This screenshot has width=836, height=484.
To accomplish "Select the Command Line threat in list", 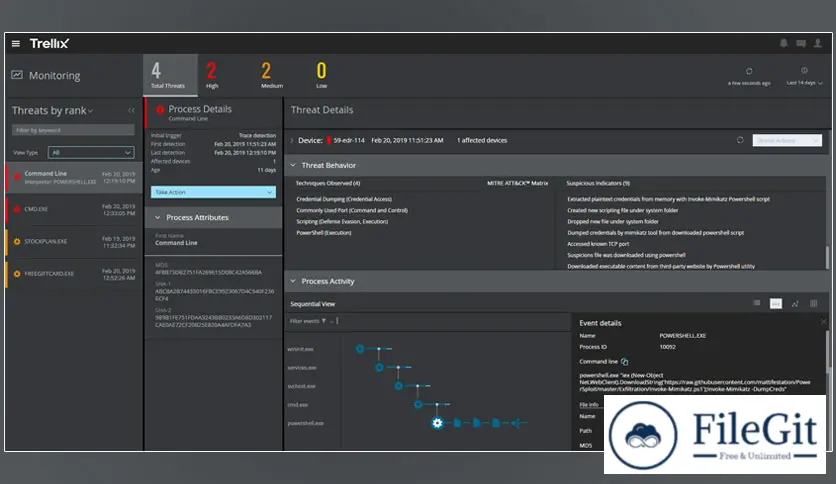I will tap(75, 178).
